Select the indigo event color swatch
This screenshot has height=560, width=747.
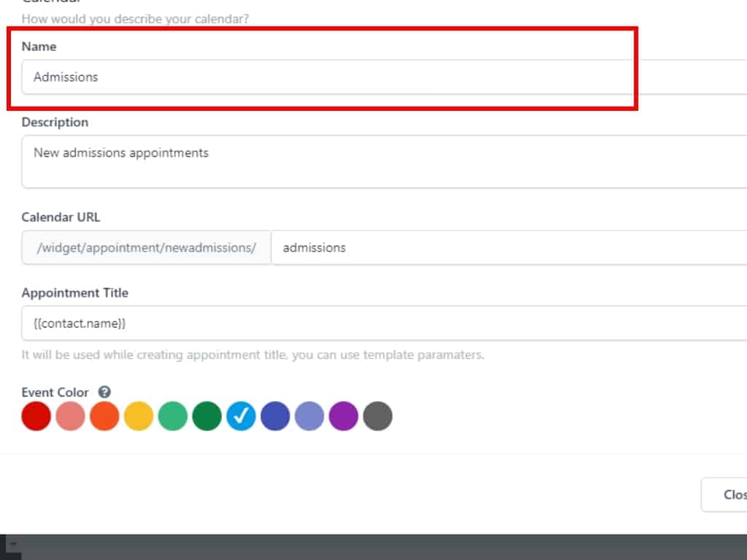coord(275,416)
